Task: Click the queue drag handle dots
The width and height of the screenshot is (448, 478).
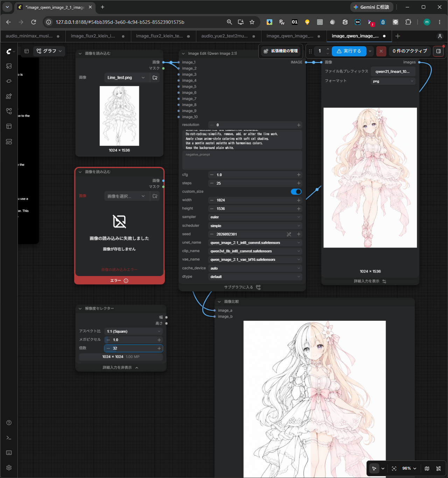Action: pos(310,51)
